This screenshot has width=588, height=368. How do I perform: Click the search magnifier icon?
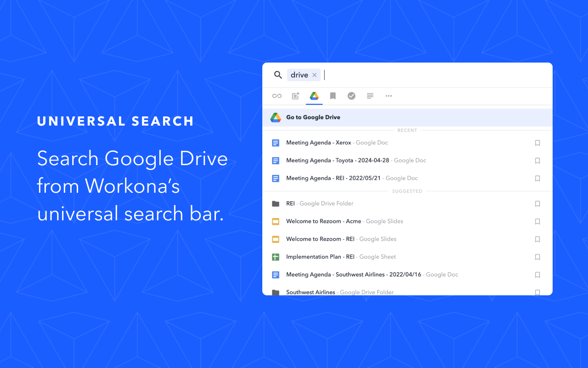[278, 75]
